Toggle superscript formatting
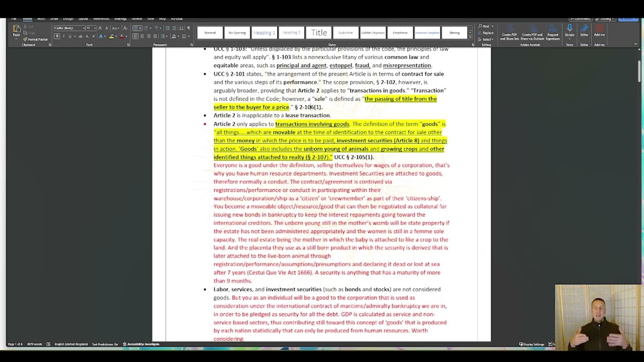Image resolution: width=644 pixels, height=362 pixels. (94, 36)
